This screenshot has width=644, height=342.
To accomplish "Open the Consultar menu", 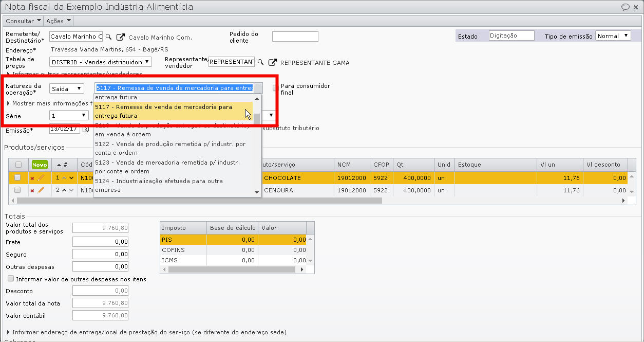I will (x=24, y=21).
